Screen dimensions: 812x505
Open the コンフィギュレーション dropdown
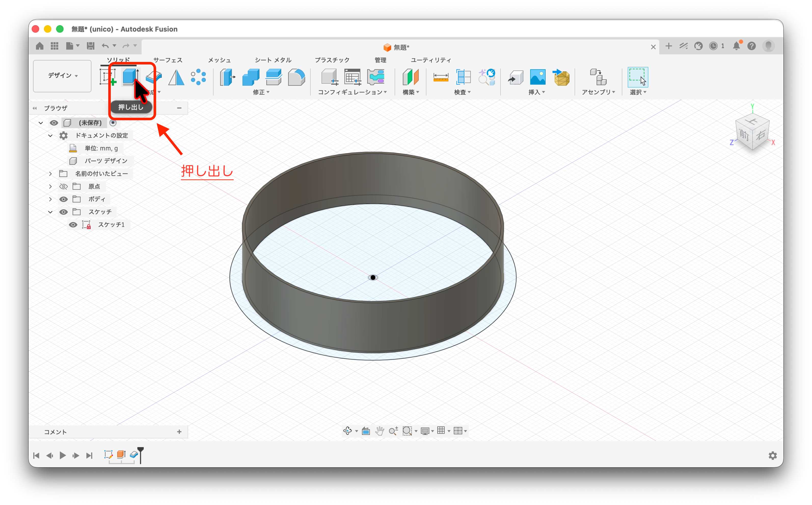tap(352, 92)
